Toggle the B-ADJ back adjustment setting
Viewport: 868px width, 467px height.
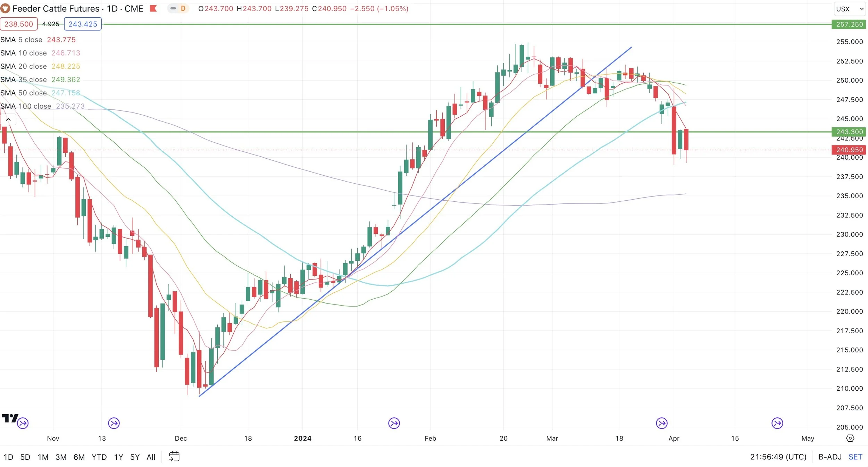point(829,457)
